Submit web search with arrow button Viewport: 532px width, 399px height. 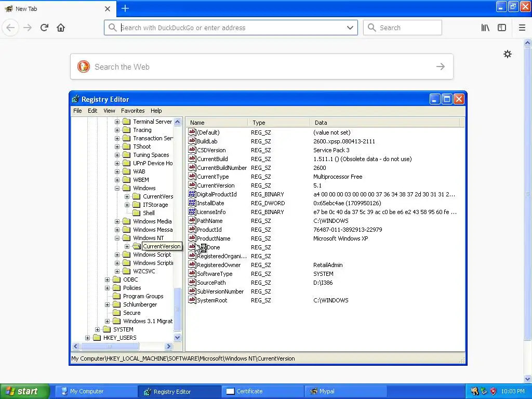point(441,66)
